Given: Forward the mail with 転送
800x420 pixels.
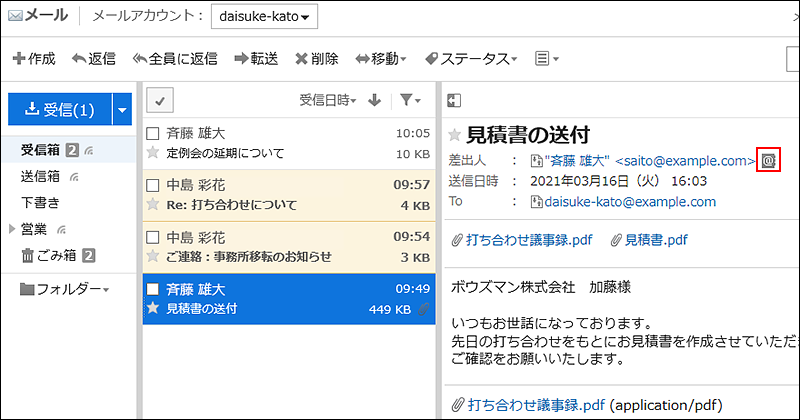Looking at the screenshot, I should click(x=256, y=59).
